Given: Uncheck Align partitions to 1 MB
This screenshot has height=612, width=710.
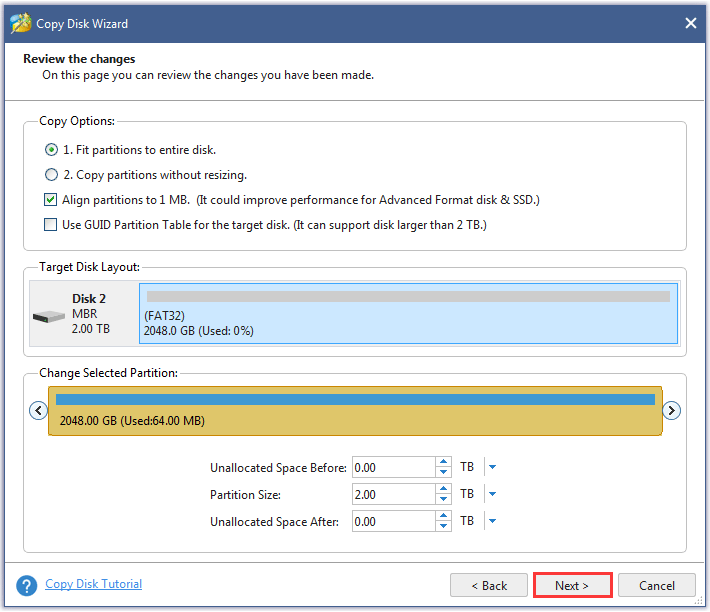Looking at the screenshot, I should pos(51,200).
